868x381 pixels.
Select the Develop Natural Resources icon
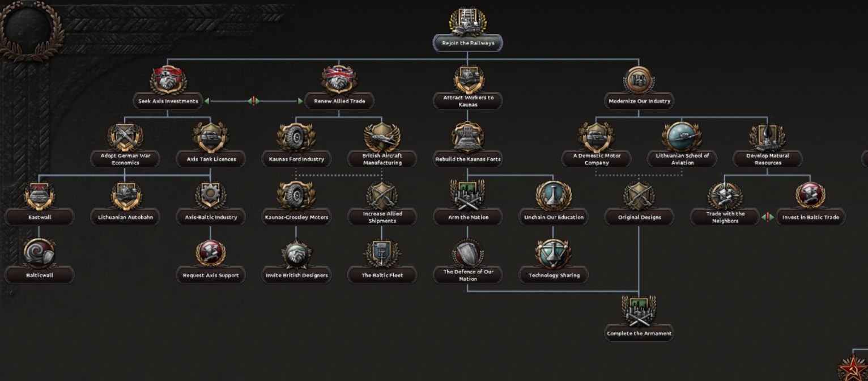767,137
